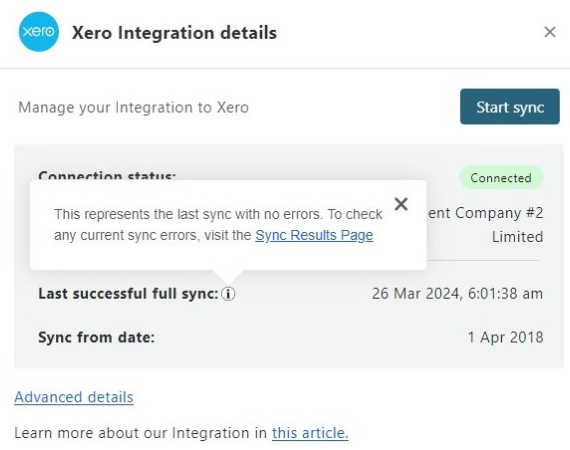570x450 pixels.
Task: Click the Xero logo icon
Action: [39, 32]
